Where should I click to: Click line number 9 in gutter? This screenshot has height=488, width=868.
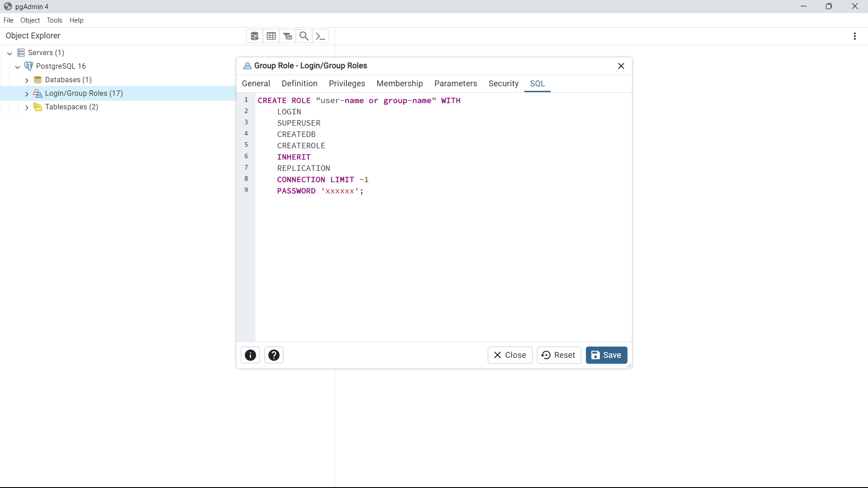point(246,190)
